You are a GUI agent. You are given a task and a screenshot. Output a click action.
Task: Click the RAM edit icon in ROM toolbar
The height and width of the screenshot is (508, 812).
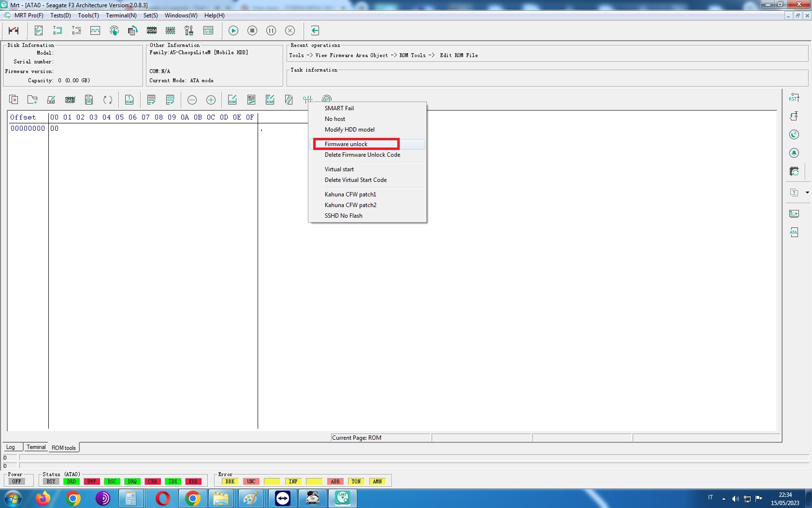[70, 100]
